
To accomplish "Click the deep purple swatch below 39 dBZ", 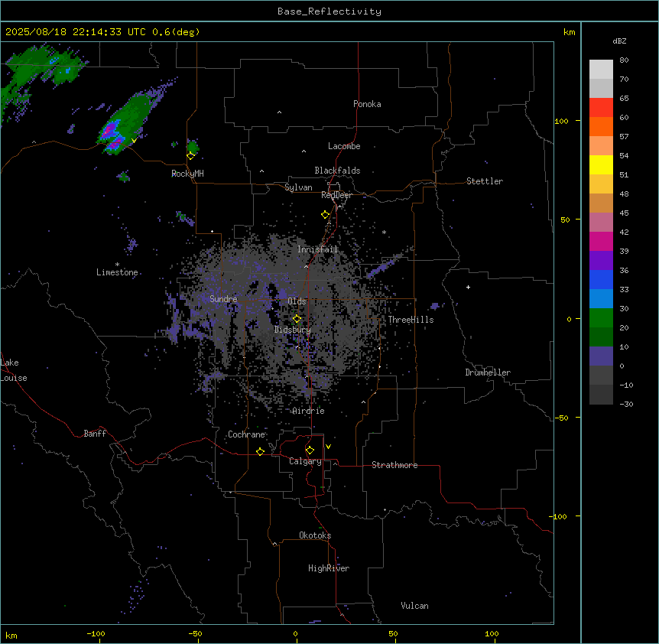I will pyautogui.click(x=601, y=260).
